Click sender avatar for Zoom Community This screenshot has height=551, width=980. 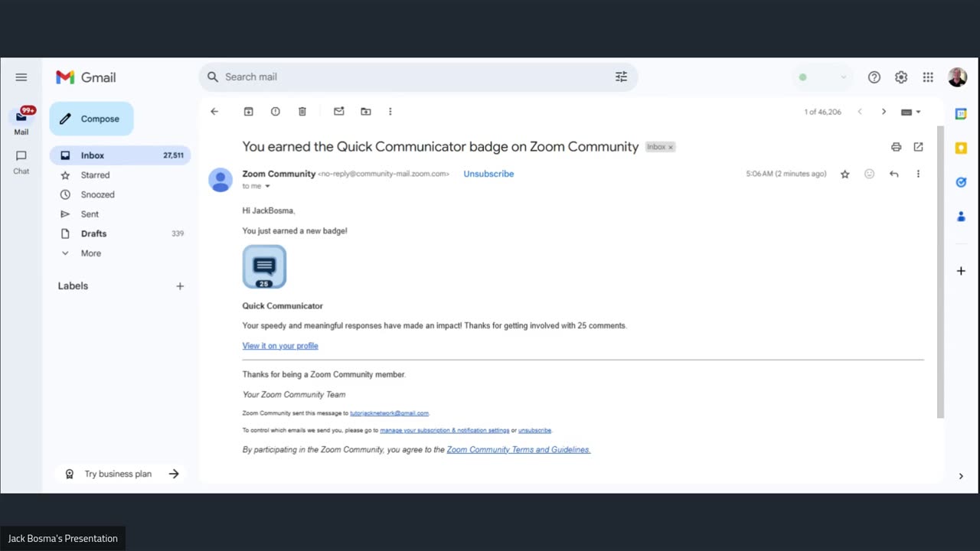(x=220, y=180)
